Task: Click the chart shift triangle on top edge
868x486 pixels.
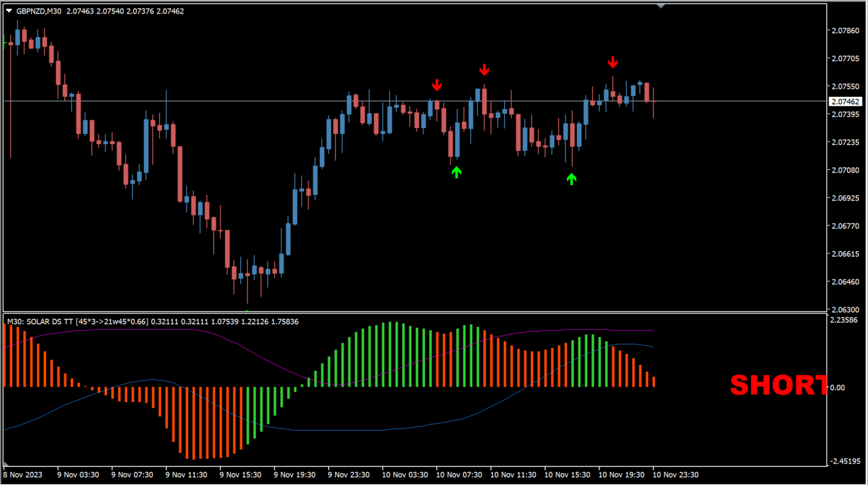Action: coord(661,6)
